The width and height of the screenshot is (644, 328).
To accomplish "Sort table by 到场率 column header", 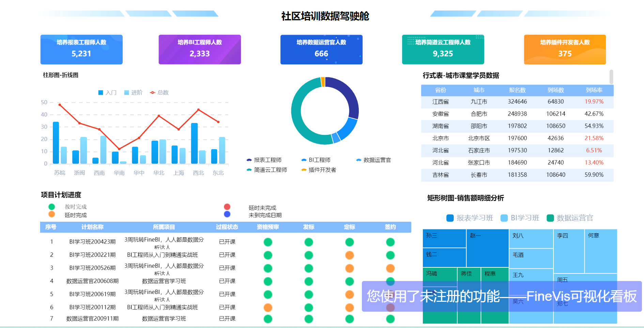I will (594, 90).
